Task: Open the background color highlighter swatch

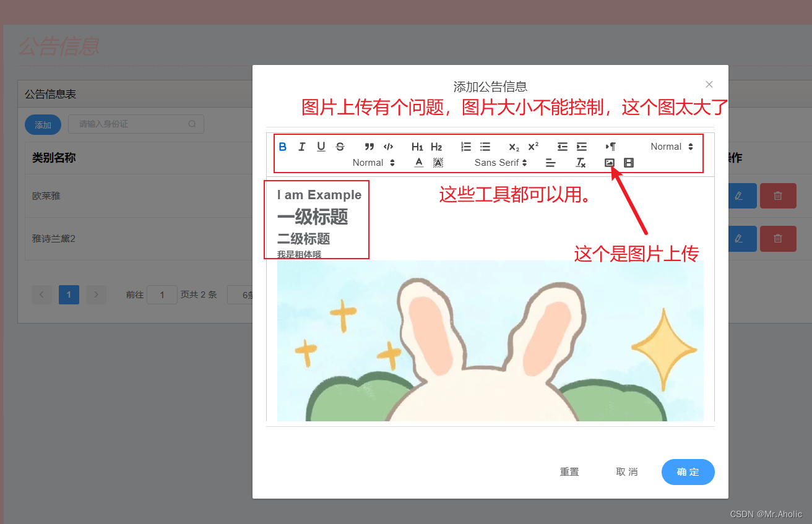Action: tap(438, 163)
